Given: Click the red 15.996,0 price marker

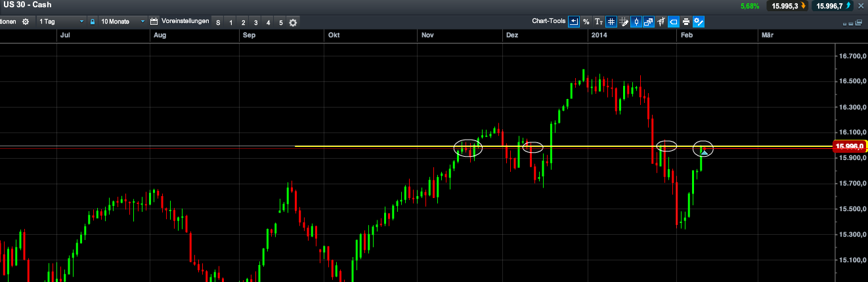Looking at the screenshot, I should point(848,146).
